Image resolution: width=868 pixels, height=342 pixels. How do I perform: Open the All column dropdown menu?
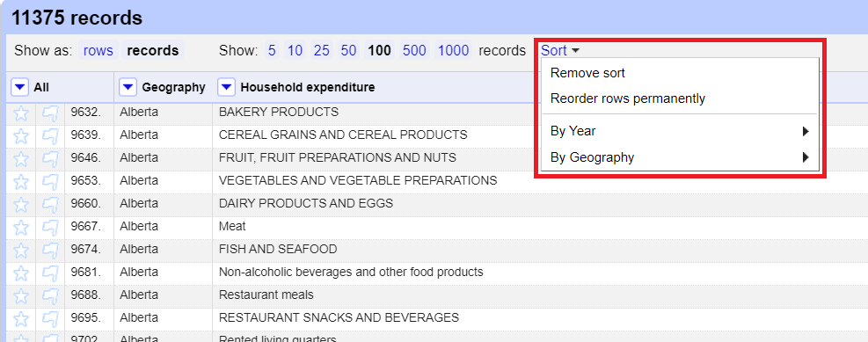[x=20, y=87]
